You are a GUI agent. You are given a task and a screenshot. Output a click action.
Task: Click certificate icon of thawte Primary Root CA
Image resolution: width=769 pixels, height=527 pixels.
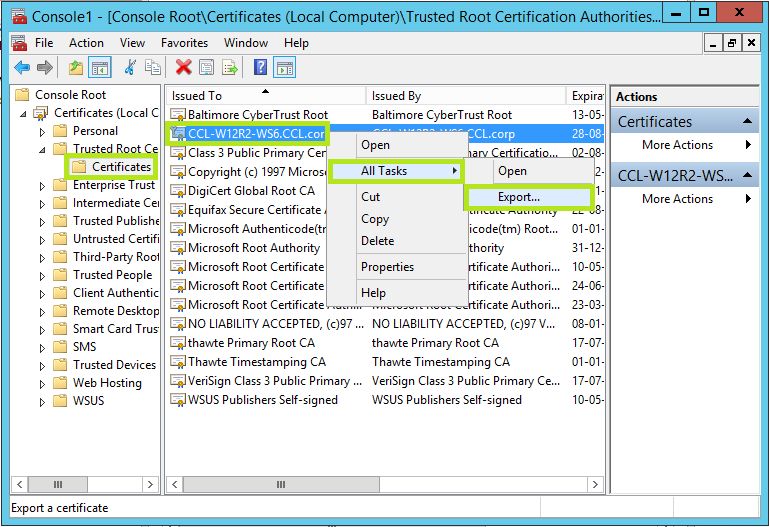(178, 343)
